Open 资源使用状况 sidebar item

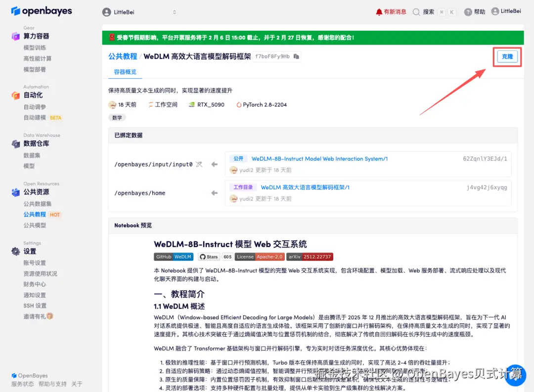tap(40, 274)
